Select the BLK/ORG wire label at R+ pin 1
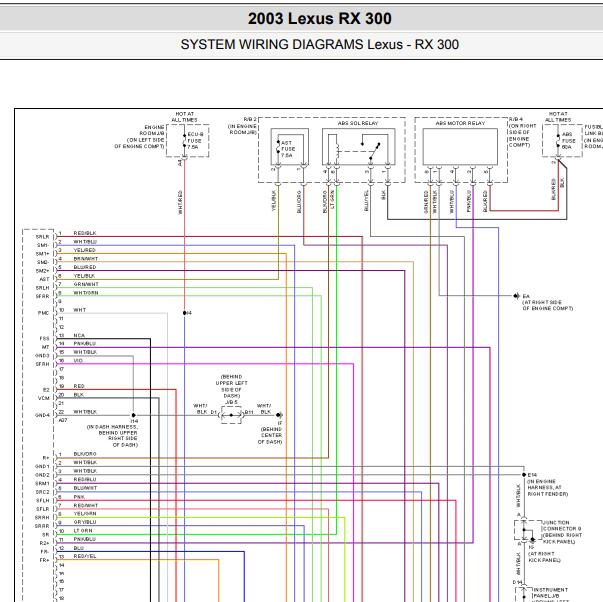603x602 pixels. (x=85, y=454)
